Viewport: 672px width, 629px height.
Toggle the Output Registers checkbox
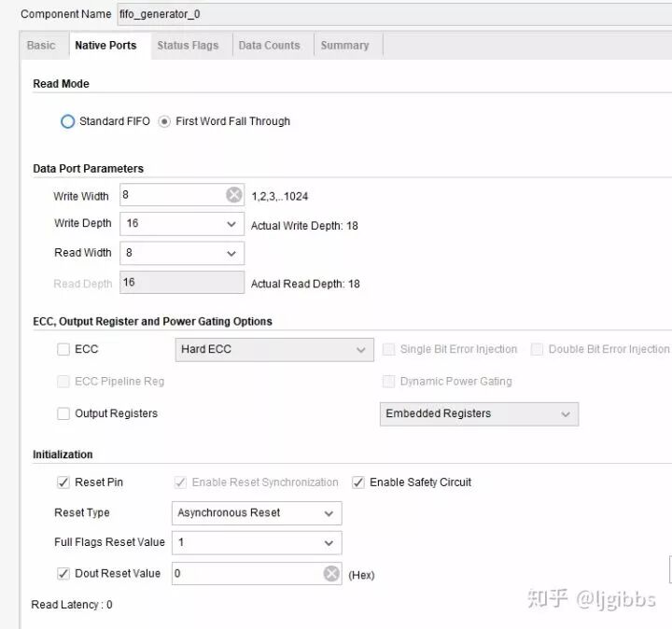click(63, 413)
